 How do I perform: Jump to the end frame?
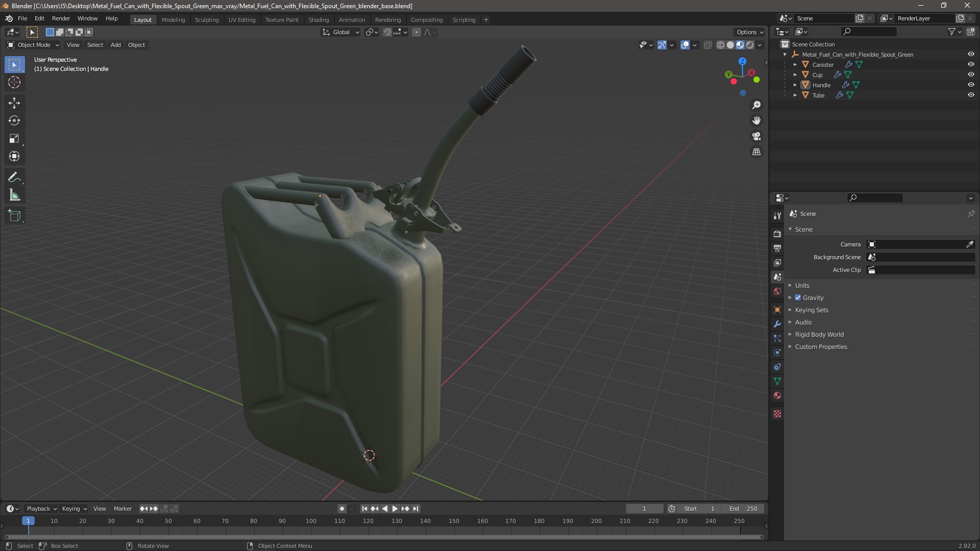pyautogui.click(x=416, y=509)
